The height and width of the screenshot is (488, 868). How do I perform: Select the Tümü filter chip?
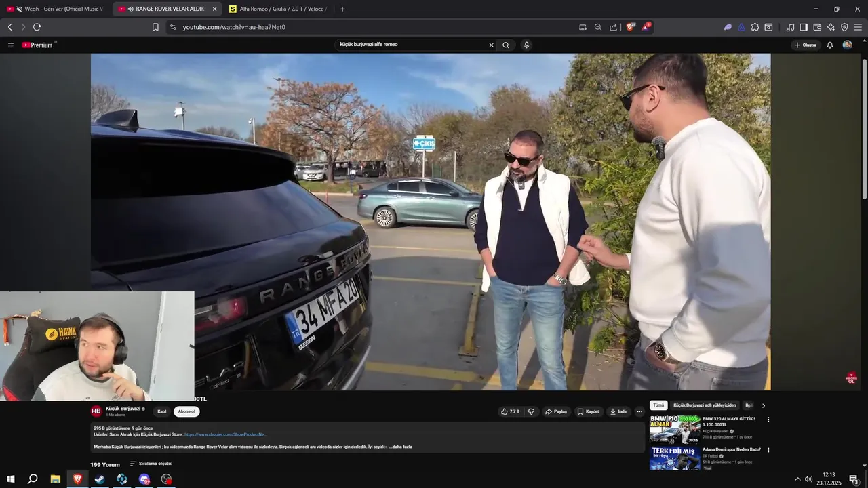658,405
